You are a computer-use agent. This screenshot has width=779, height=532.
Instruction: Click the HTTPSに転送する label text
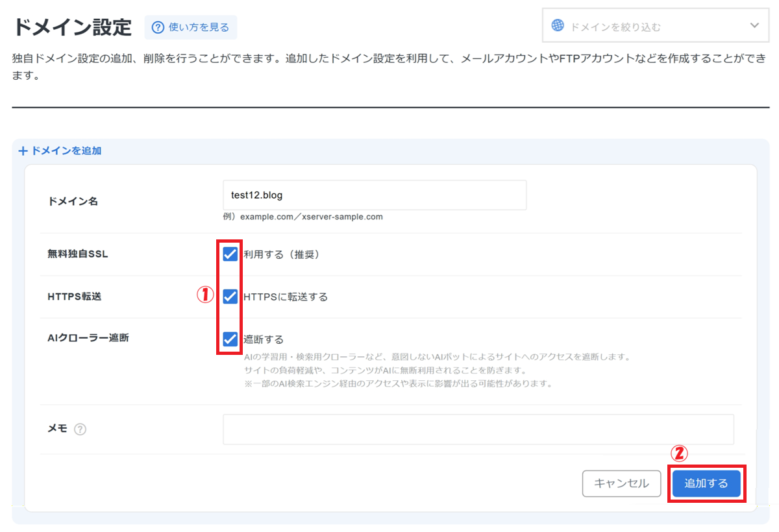pos(286,297)
